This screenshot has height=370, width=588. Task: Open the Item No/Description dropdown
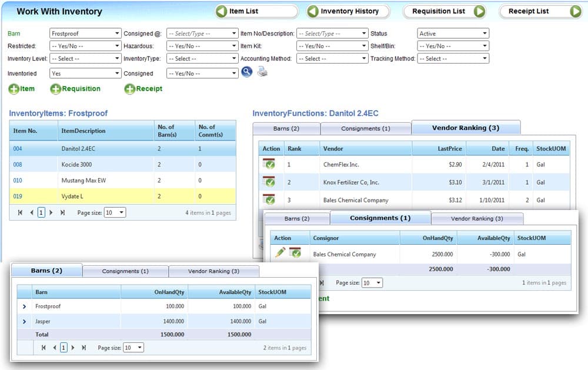[x=332, y=34]
